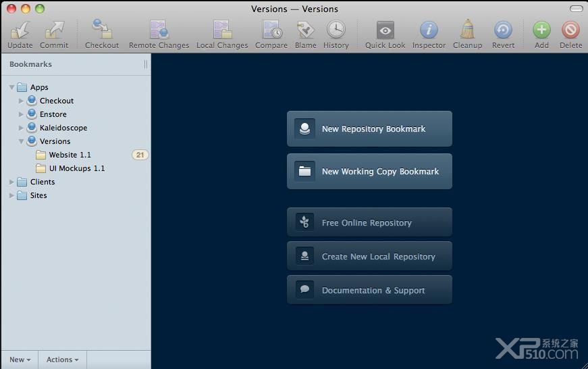The width and height of the screenshot is (588, 369).
Task: Select the Kaleidoscope bookmark label
Action: tap(63, 128)
